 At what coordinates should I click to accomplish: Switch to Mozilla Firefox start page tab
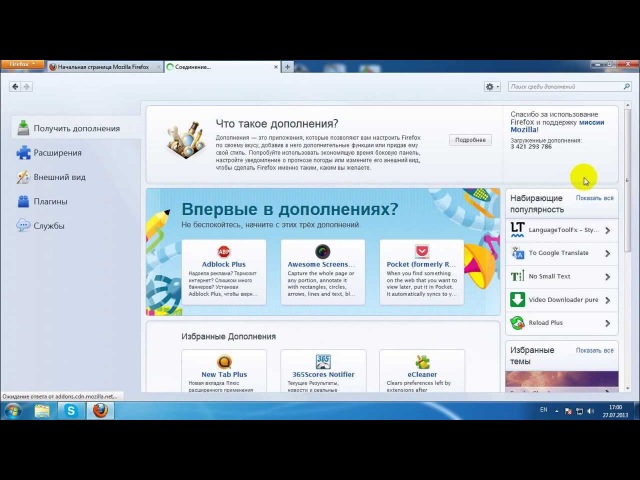click(104, 67)
